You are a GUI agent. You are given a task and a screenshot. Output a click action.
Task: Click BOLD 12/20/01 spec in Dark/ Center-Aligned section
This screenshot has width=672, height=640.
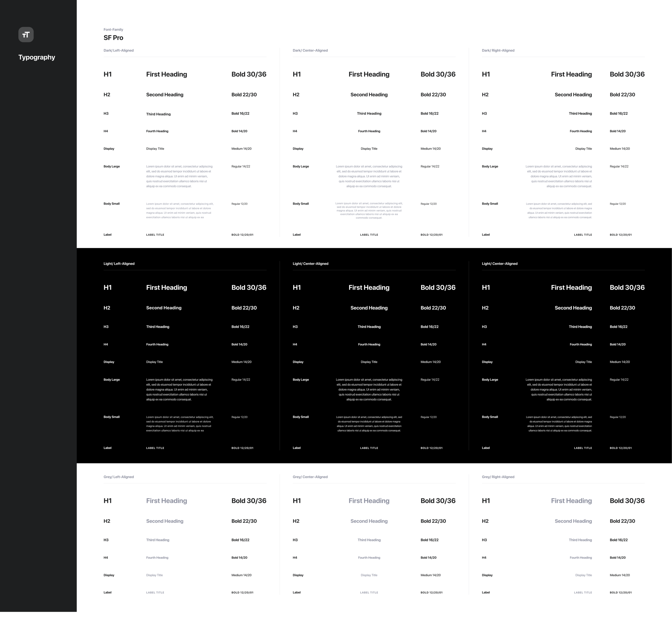click(432, 235)
